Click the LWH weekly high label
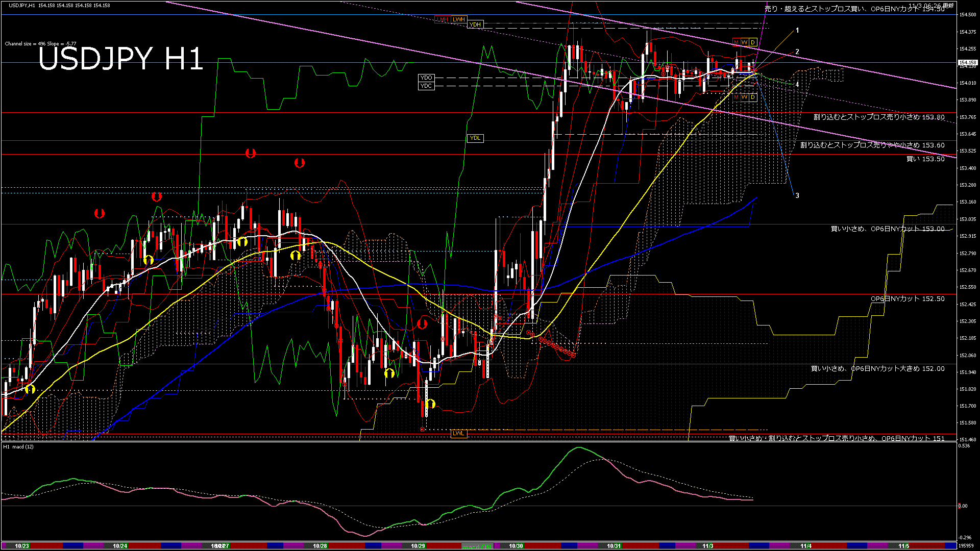This screenshot has height=551, width=980. (459, 20)
